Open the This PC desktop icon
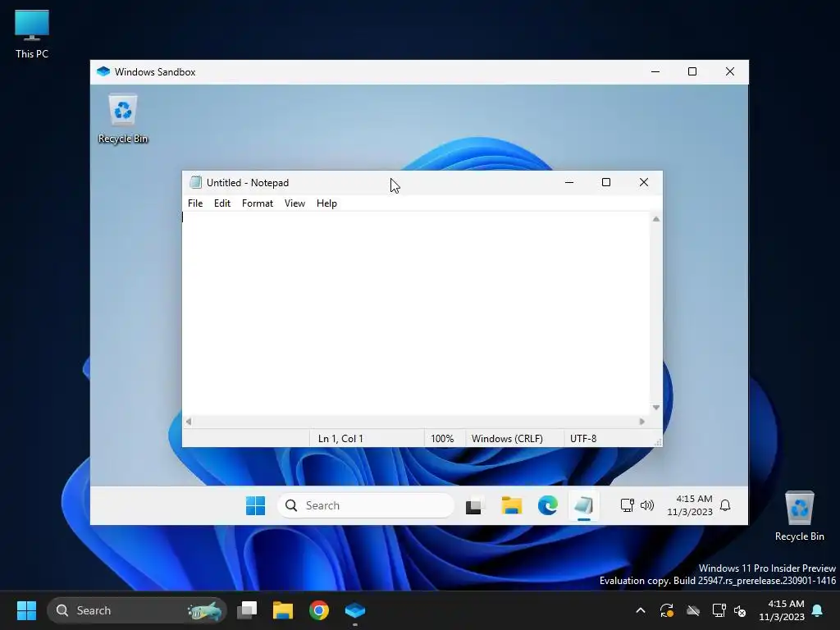 pyautogui.click(x=32, y=34)
